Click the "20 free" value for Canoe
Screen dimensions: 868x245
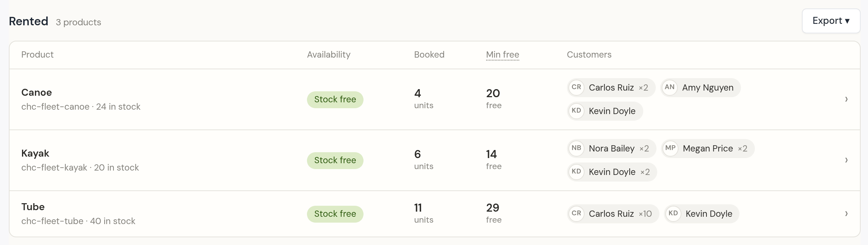[494, 99]
